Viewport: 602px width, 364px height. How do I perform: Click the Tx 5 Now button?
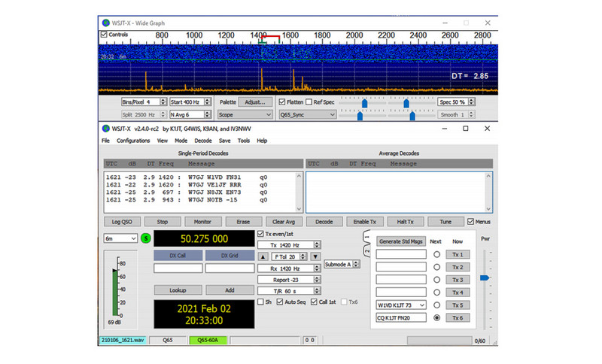[458, 305]
